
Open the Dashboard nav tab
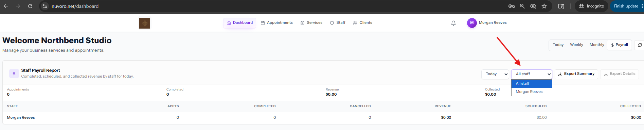(x=239, y=23)
